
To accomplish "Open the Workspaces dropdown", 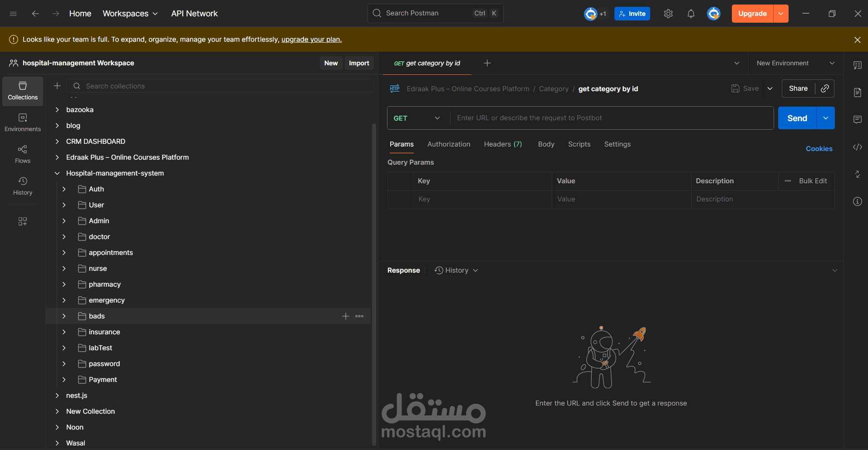I will point(130,14).
